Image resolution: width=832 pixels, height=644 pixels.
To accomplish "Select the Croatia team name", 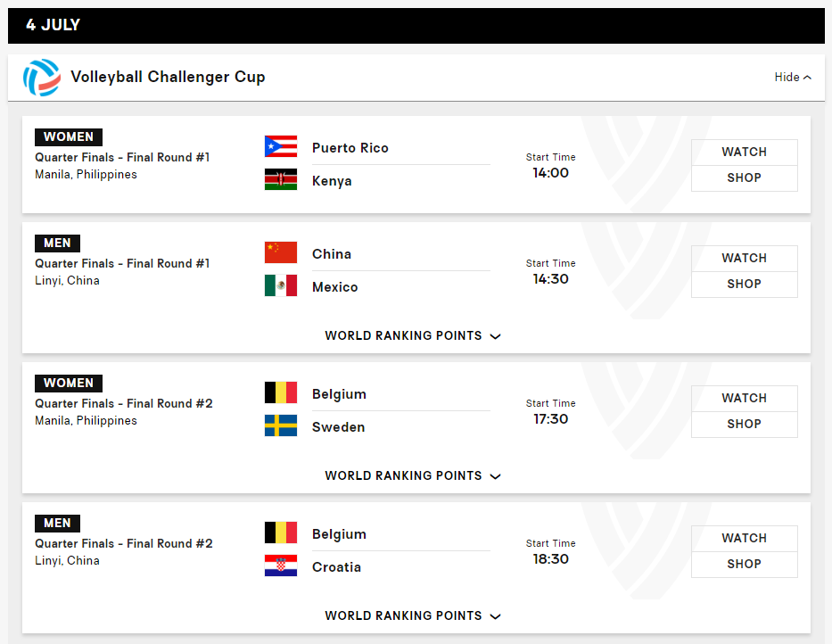I will (336, 567).
